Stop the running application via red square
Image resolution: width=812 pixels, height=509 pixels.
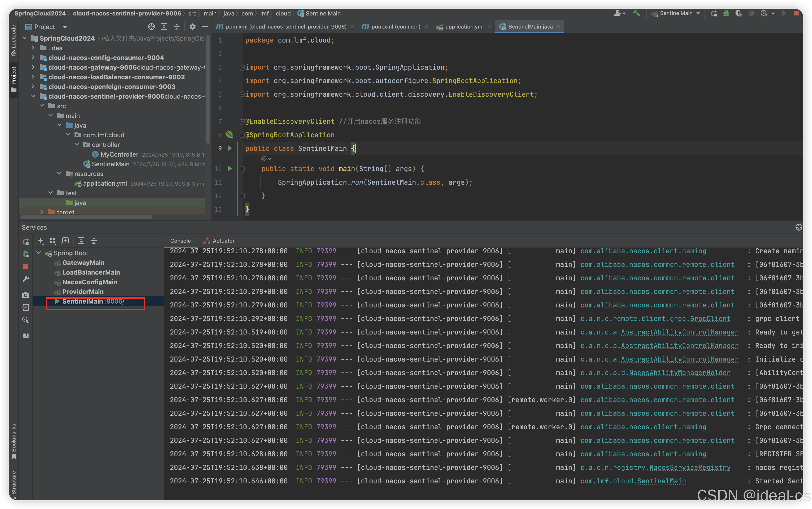pos(796,13)
